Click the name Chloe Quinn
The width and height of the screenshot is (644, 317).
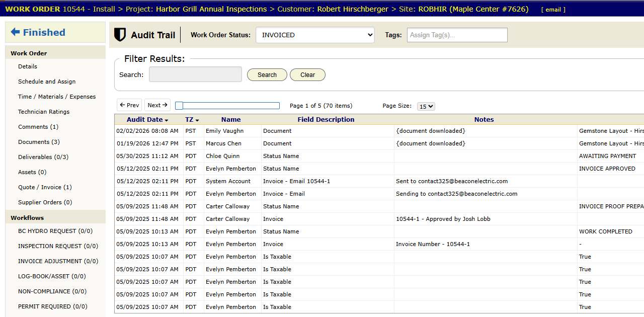point(222,156)
